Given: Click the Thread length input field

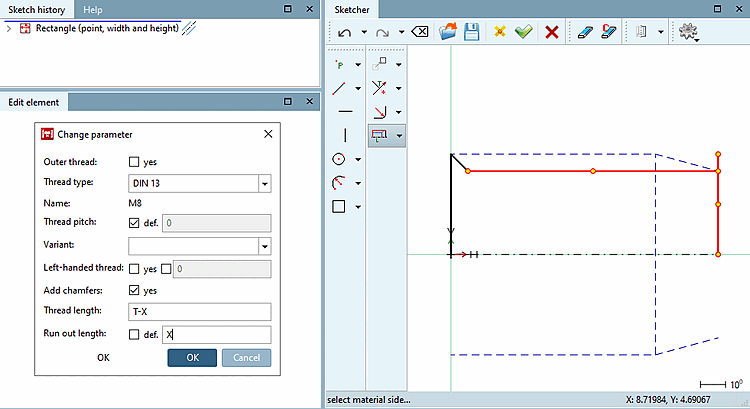Looking at the screenshot, I should (x=200, y=312).
